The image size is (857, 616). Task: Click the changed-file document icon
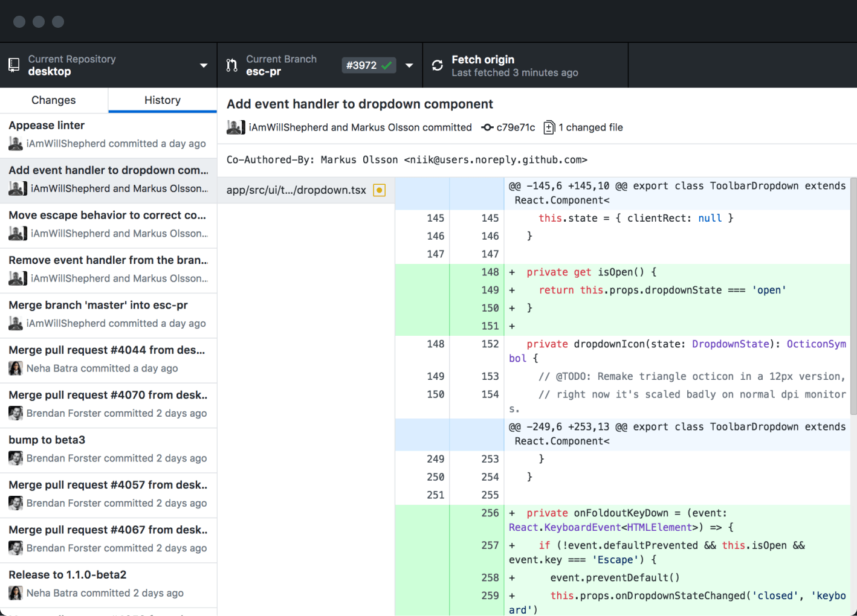click(549, 127)
